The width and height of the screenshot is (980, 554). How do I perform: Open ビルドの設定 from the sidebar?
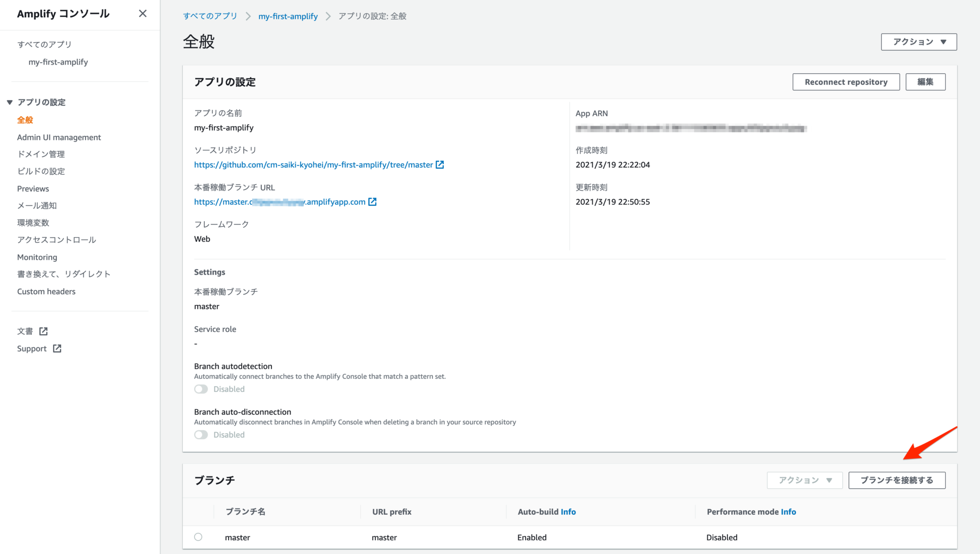point(41,171)
